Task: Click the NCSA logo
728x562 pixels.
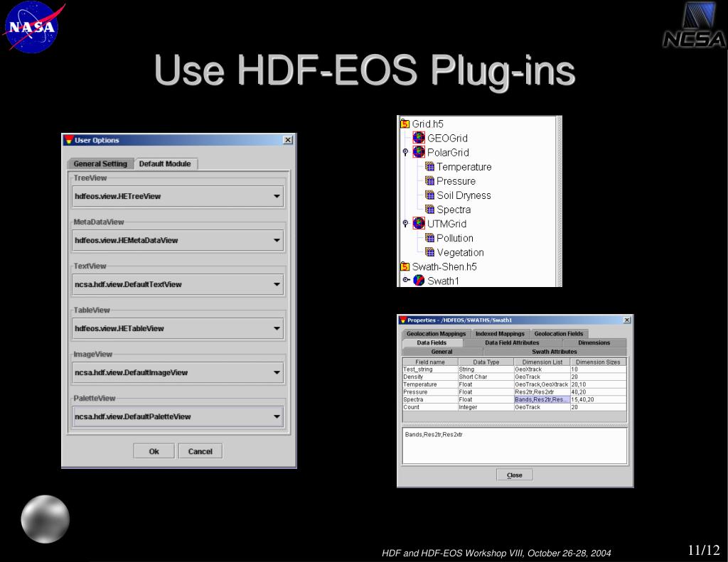Action: tap(695, 26)
